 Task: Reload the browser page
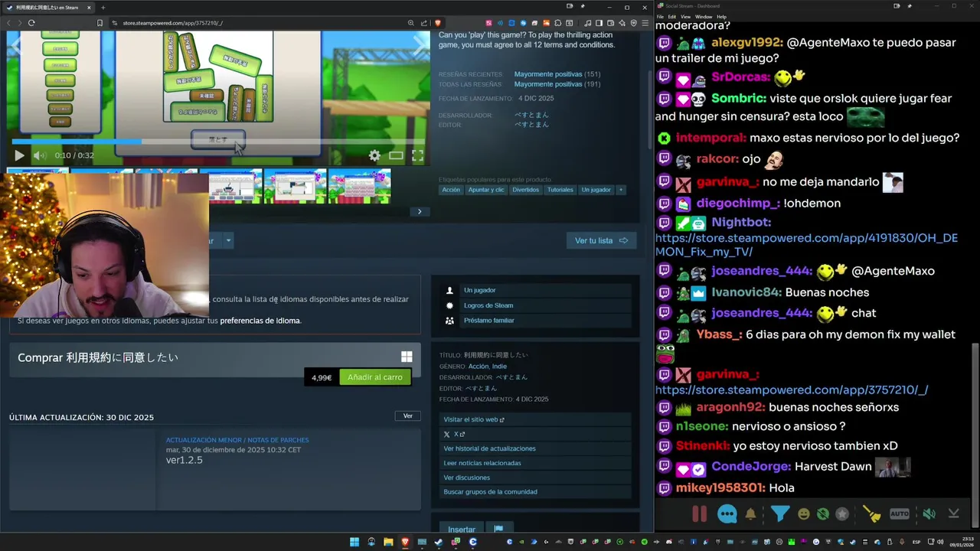pyautogui.click(x=31, y=23)
